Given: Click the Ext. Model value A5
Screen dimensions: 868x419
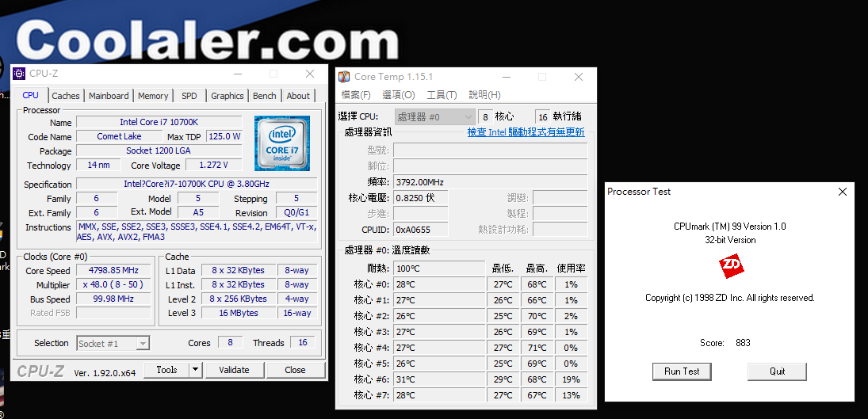Looking at the screenshot, I should tap(198, 212).
